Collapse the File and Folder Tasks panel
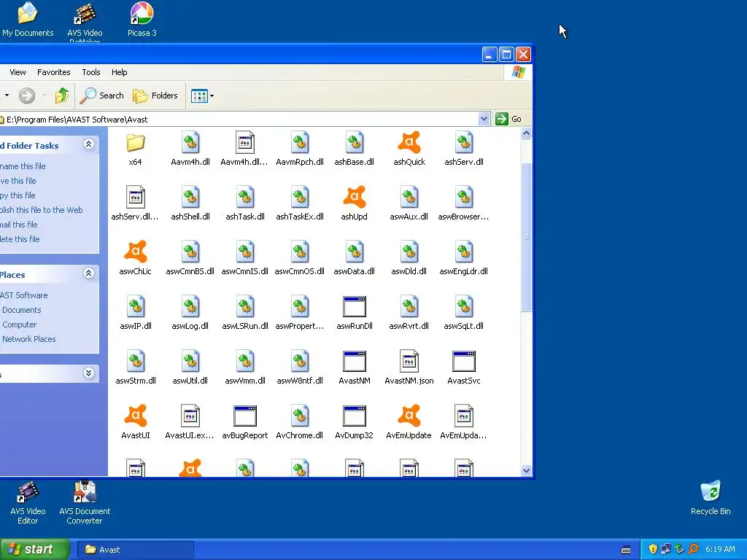Screen dimensions: 747x560 point(88,144)
